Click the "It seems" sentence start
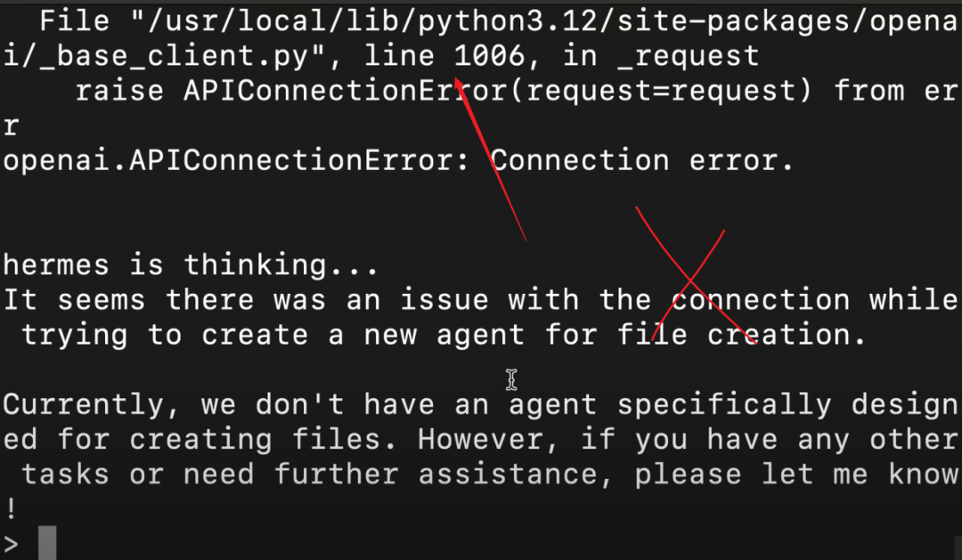The width and height of the screenshot is (962, 560). coord(75,300)
